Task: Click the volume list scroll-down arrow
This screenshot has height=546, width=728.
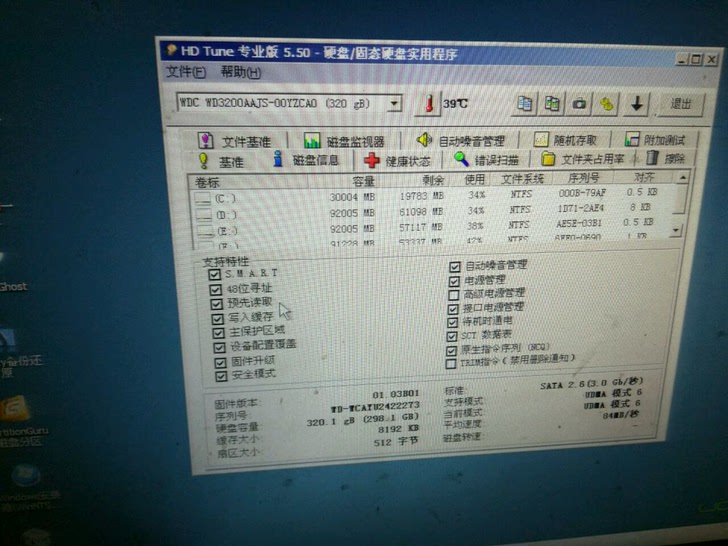Action: point(676,229)
